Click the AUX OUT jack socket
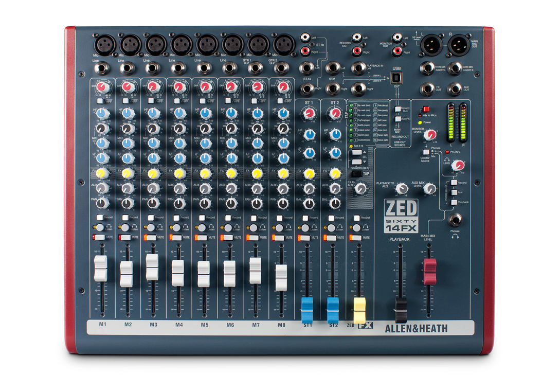Image resolution: width=560 pixels, height=392 pixels. [x=455, y=89]
